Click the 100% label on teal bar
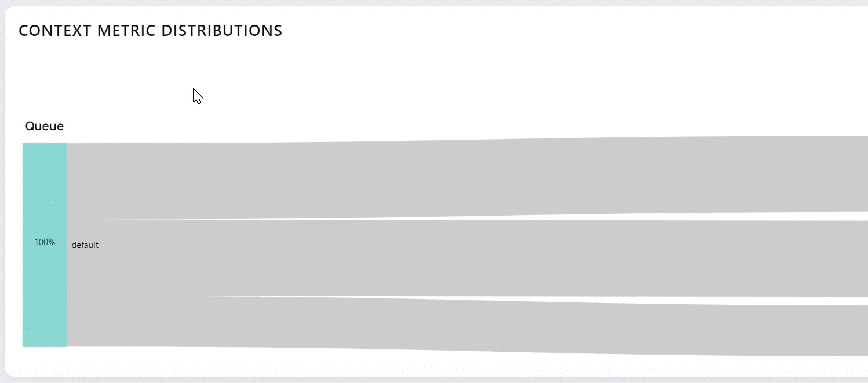The height and width of the screenshot is (383, 868). [x=45, y=242]
